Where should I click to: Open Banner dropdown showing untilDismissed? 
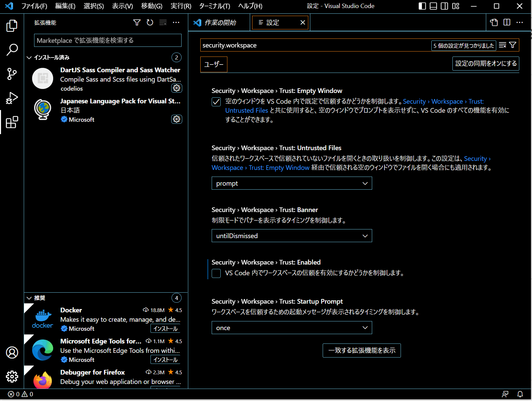click(292, 236)
